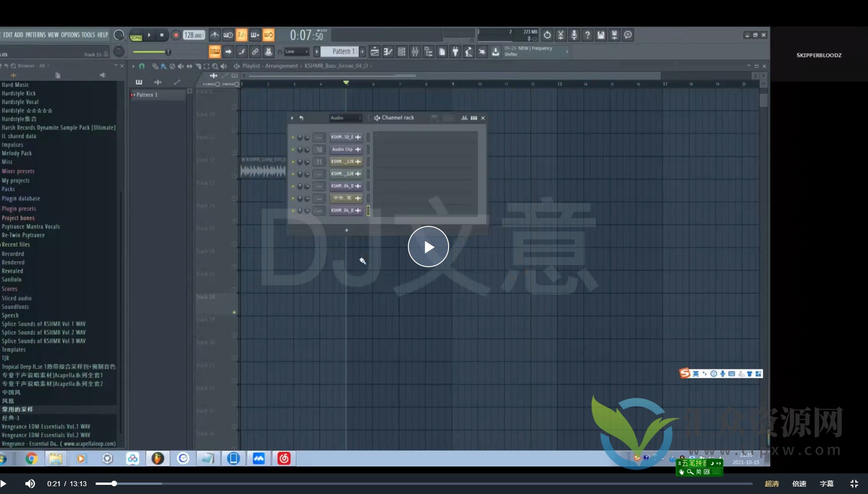868x494 pixels.
Task: Click the playlist magnet snap icon
Action: point(142,66)
